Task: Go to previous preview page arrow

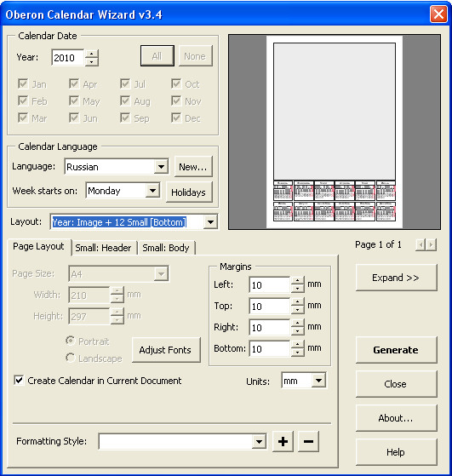Action: 421,244
